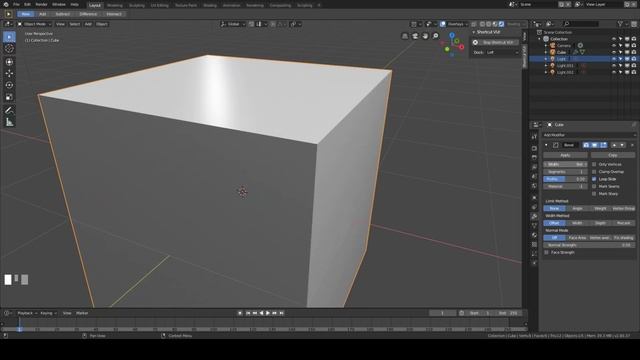Click the pan view hand icon
This screenshot has width=640, height=360.
pyautogui.click(x=425, y=36)
